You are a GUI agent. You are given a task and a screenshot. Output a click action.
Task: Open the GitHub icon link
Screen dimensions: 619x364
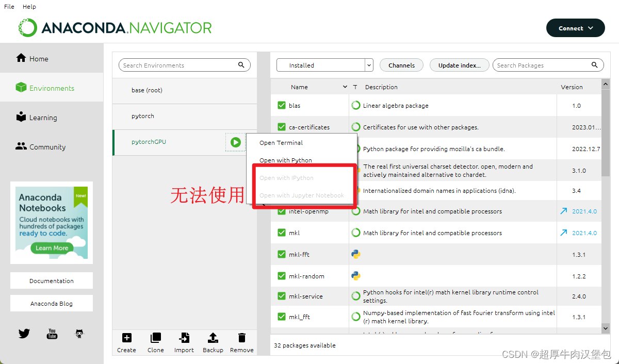(79, 334)
